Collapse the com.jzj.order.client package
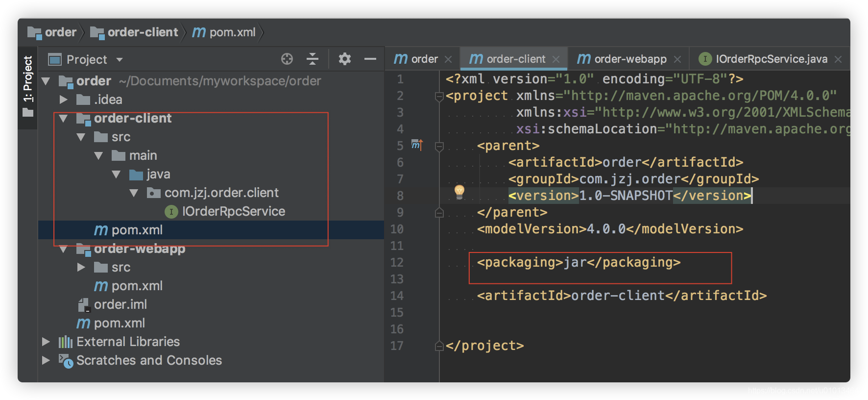Image resolution: width=868 pixels, height=400 pixels. 134,193
